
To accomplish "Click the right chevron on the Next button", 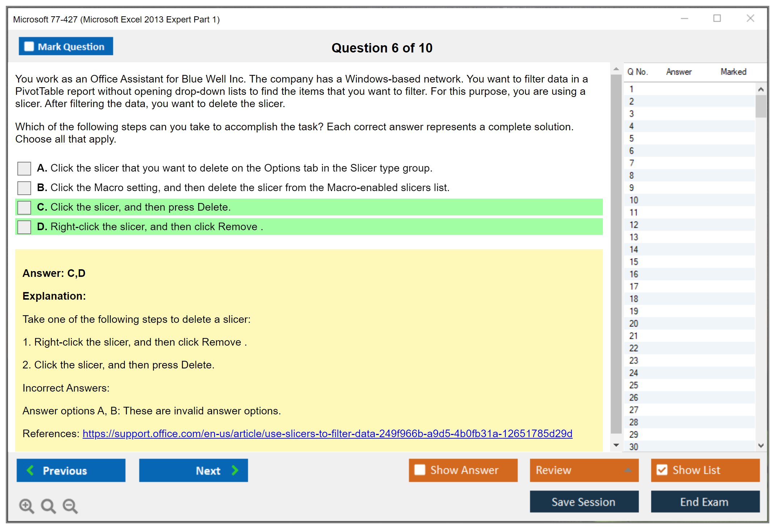I will (235, 470).
